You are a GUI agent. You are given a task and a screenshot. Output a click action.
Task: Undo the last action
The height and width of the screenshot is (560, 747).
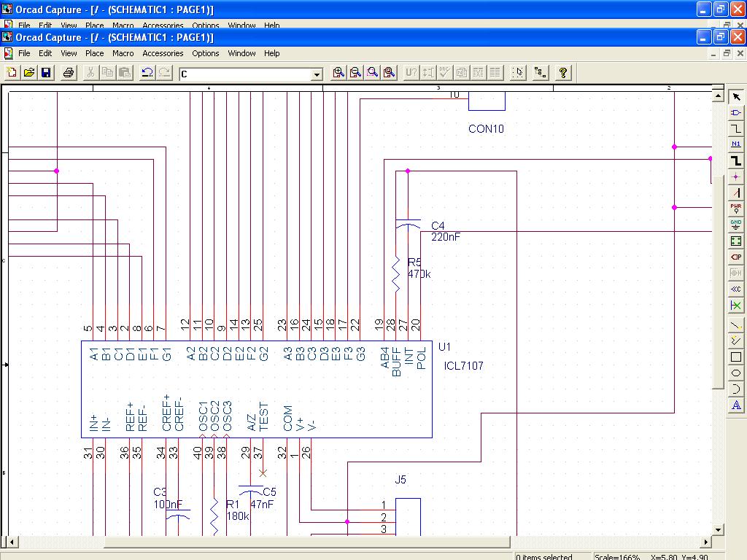147,72
